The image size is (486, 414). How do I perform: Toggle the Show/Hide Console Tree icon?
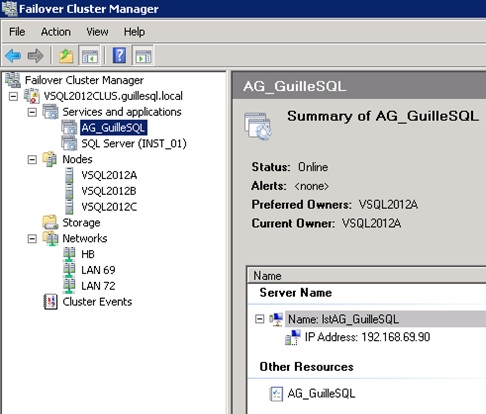coord(90,56)
